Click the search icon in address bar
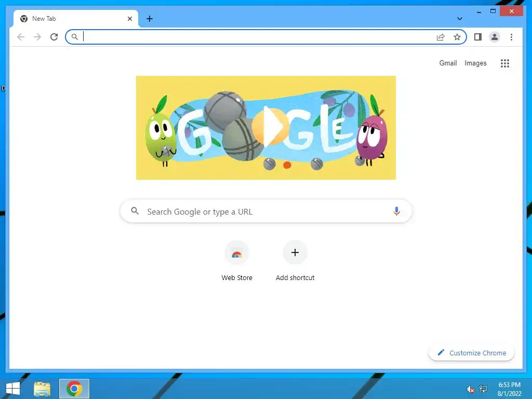The image size is (532, 399). pos(75,37)
